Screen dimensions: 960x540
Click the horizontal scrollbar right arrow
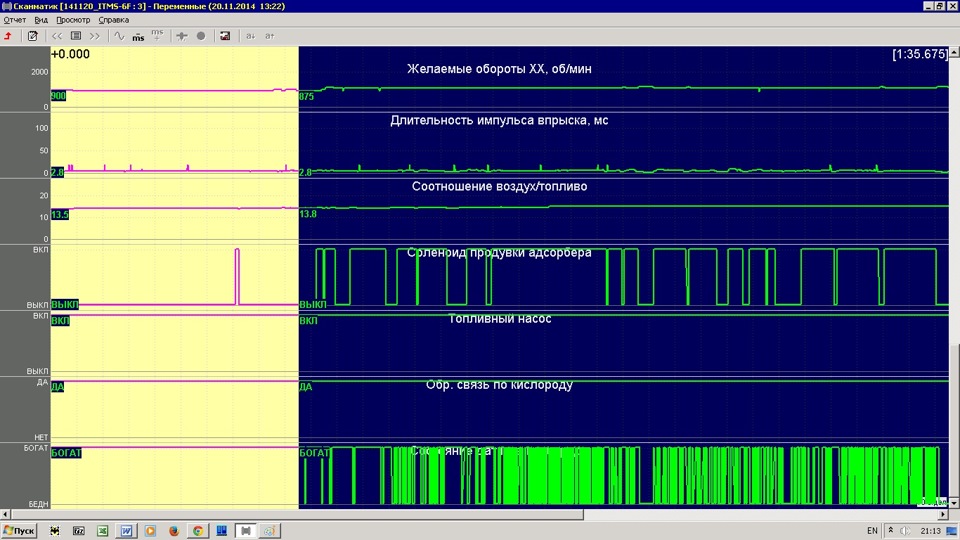point(943,515)
